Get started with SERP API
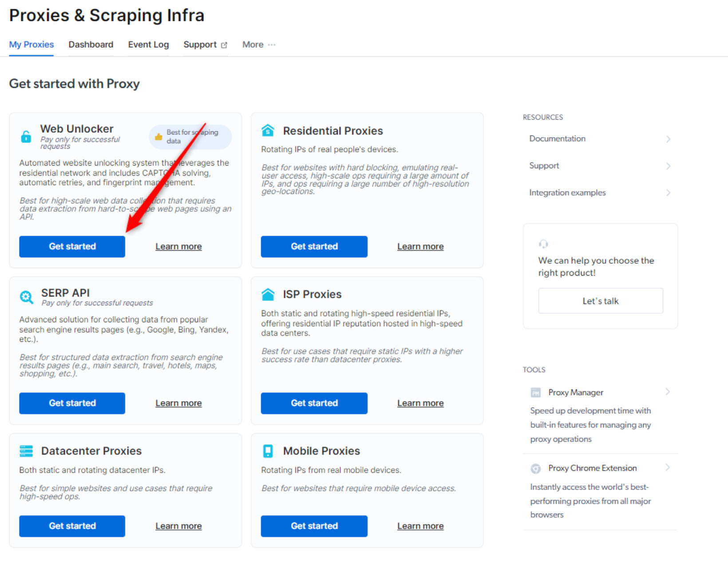 pos(72,403)
